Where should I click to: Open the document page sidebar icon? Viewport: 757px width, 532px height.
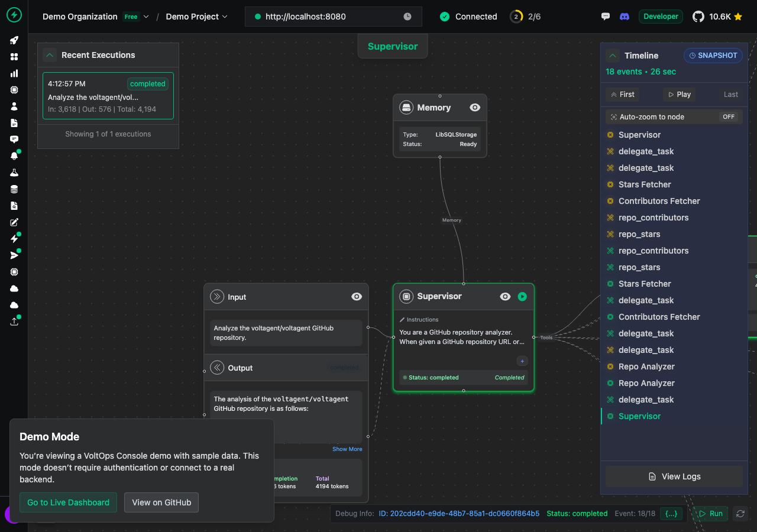(14, 123)
